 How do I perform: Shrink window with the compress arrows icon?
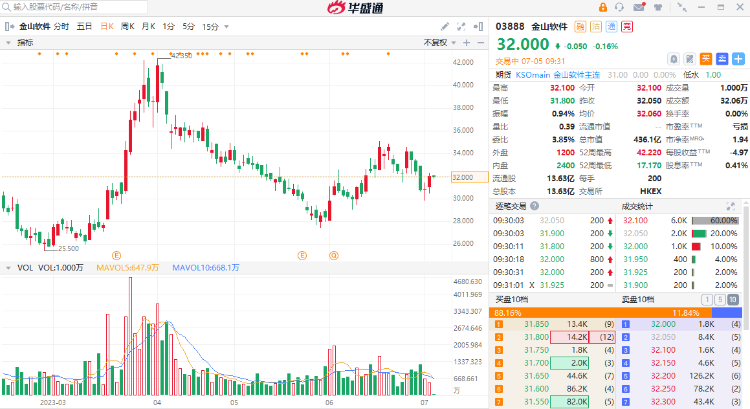[683, 7]
